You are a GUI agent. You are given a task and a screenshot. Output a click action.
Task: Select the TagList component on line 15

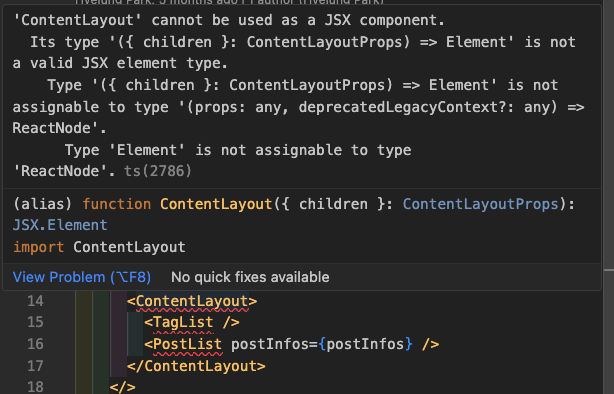pos(183,322)
